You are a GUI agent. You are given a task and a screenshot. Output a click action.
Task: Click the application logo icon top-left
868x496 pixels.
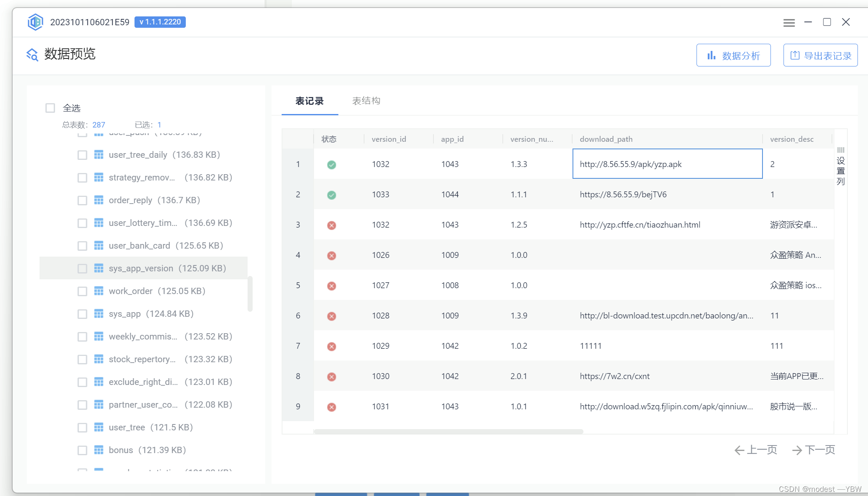point(35,22)
